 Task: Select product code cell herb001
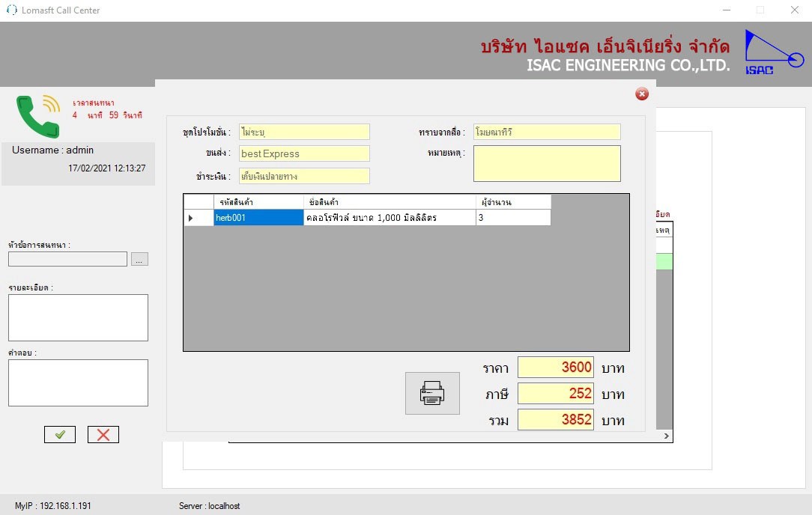(258, 218)
